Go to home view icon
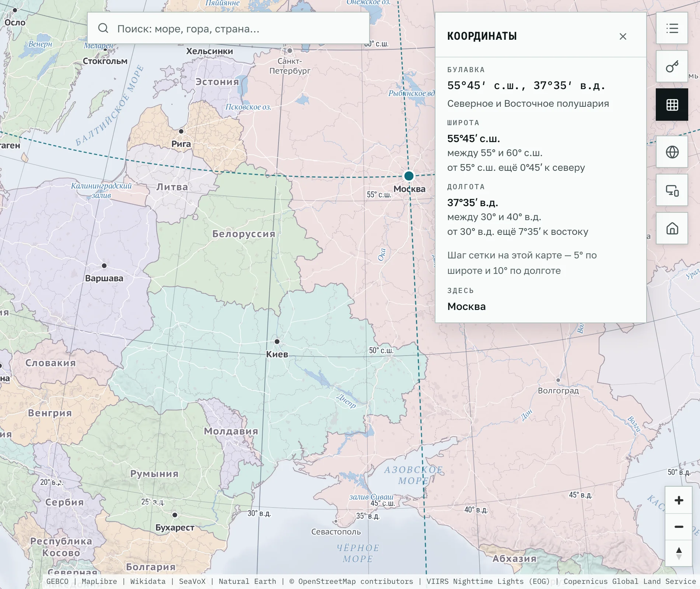This screenshot has height=589, width=700. 672,229
